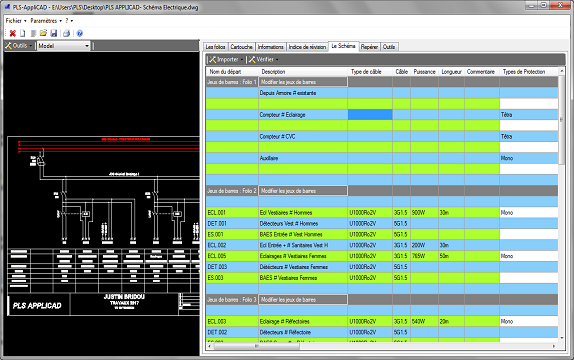Open a file with the folder icon

pos(43,33)
